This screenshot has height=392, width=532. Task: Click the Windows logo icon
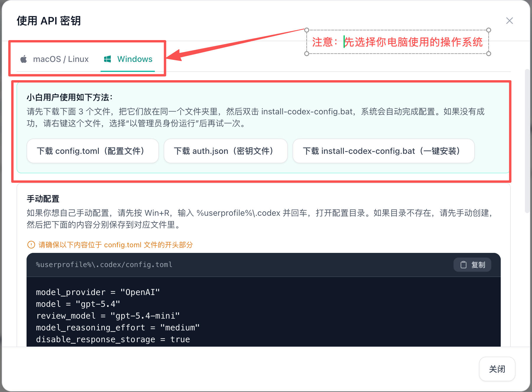(x=107, y=59)
